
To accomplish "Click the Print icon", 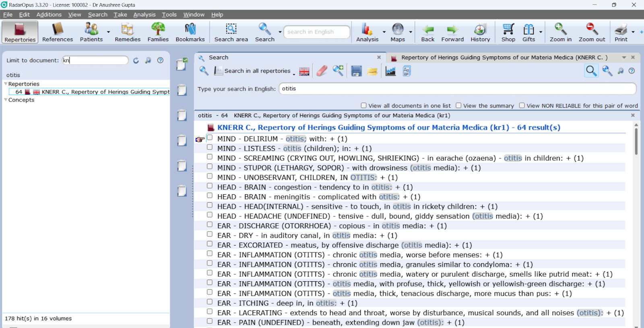I will click(621, 32).
